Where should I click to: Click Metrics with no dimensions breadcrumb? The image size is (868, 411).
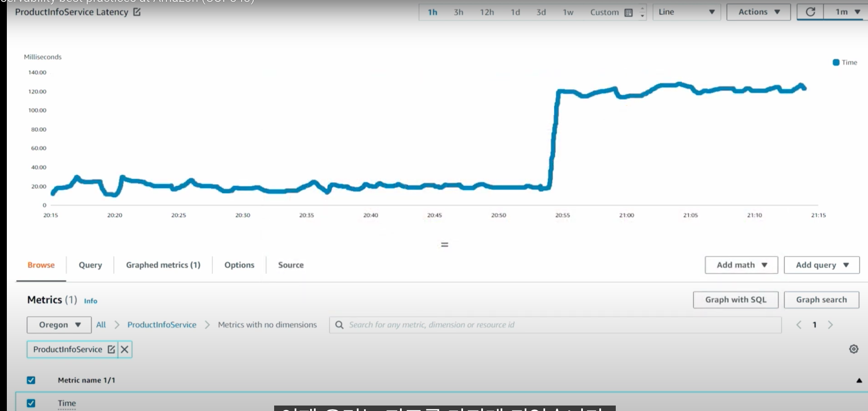[267, 325]
